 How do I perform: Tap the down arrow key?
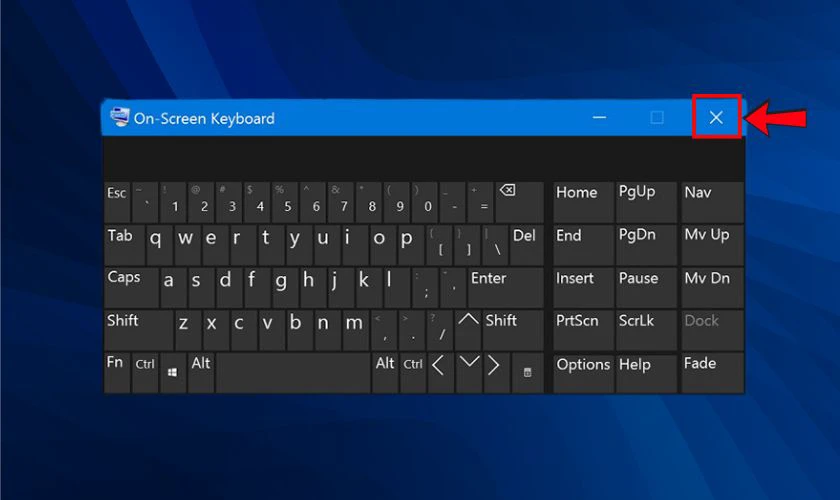(x=469, y=372)
